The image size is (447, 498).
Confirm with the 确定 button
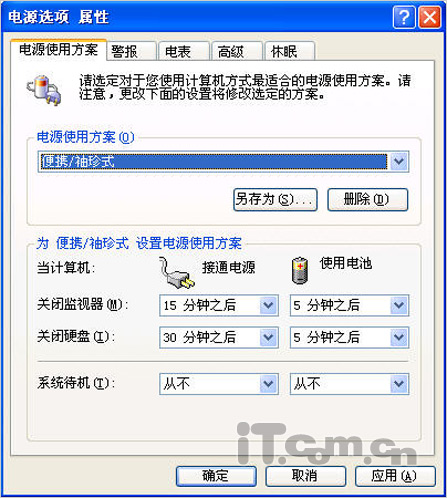click(216, 476)
